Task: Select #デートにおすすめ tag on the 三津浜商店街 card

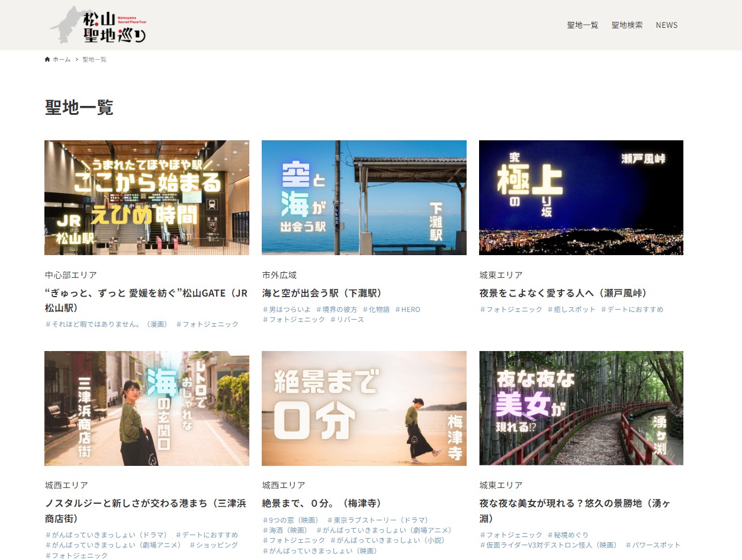Action: click(207, 535)
